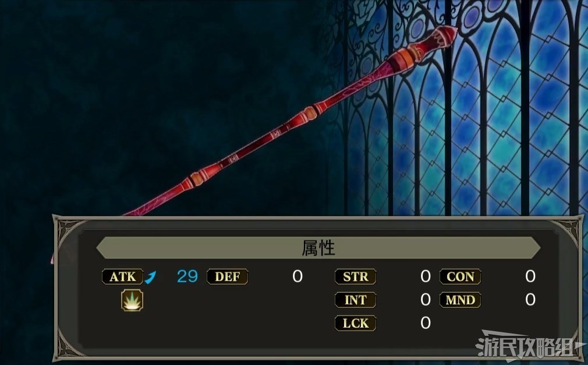
Task: Click the DEF value 0
Action: [x=297, y=277]
